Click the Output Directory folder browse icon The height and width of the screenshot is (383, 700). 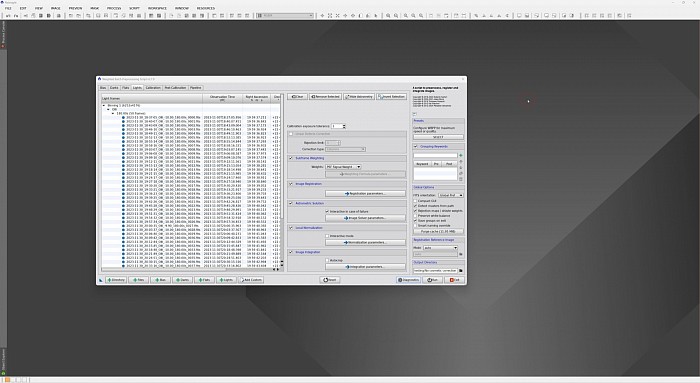(x=461, y=271)
